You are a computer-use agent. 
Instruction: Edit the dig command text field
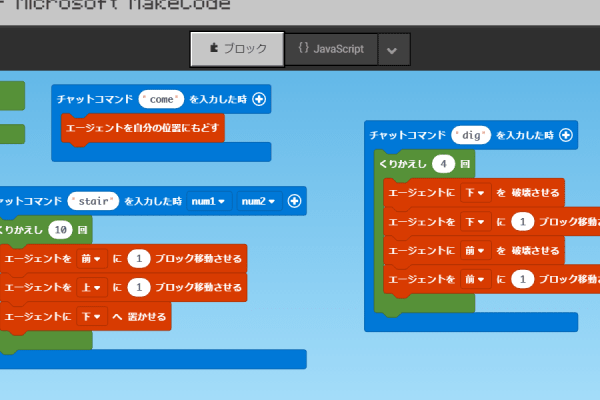tap(471, 135)
